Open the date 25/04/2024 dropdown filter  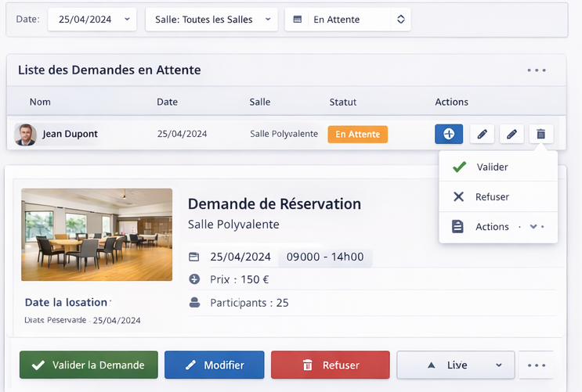click(92, 20)
